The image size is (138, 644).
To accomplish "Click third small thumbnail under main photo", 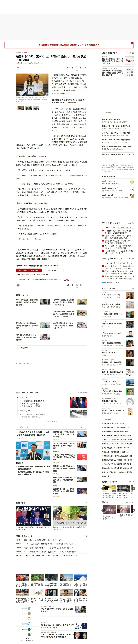I will (x=36, y=108).
